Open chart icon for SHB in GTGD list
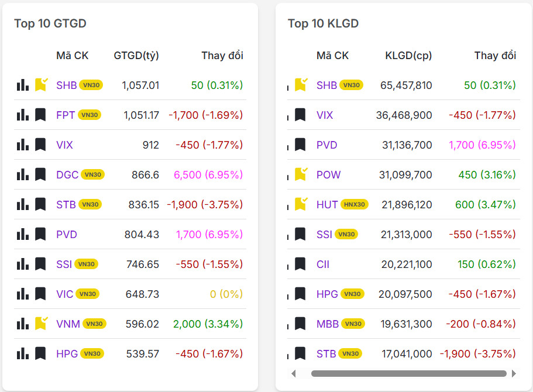Screen dimensions: 533x392 22,85
